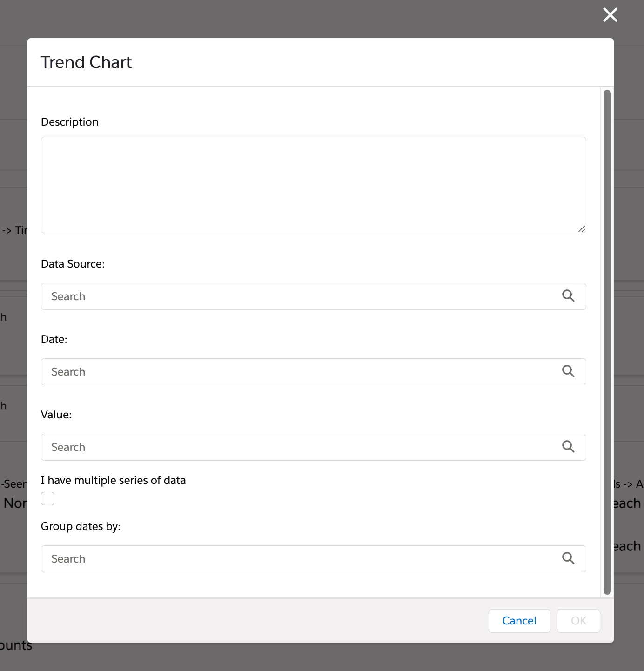Click the Data Source search magnifier icon
The width and height of the screenshot is (644, 671).
(x=568, y=296)
